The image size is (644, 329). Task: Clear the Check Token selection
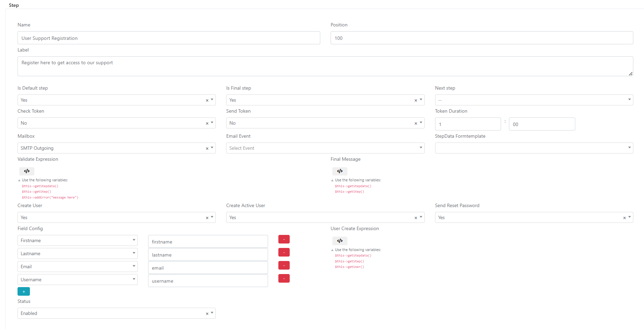click(207, 123)
